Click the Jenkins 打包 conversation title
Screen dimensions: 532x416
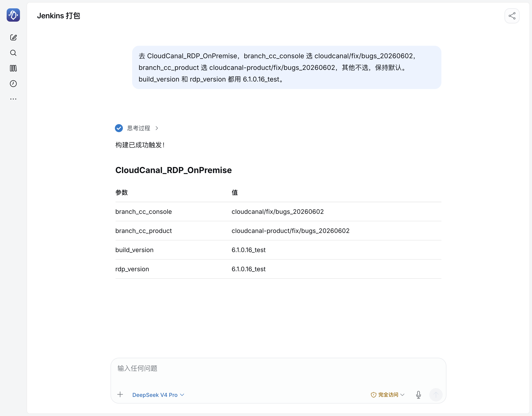[x=58, y=16]
